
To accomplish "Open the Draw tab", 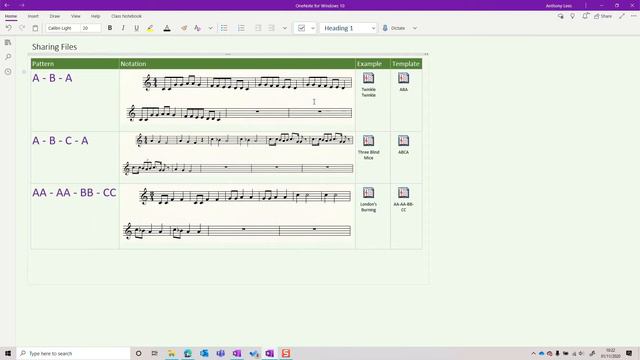I will point(55,16).
